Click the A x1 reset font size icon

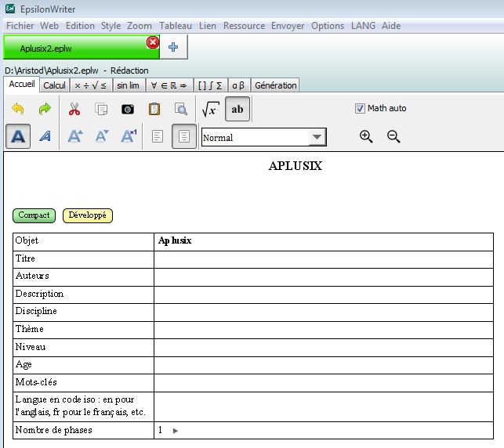129,136
